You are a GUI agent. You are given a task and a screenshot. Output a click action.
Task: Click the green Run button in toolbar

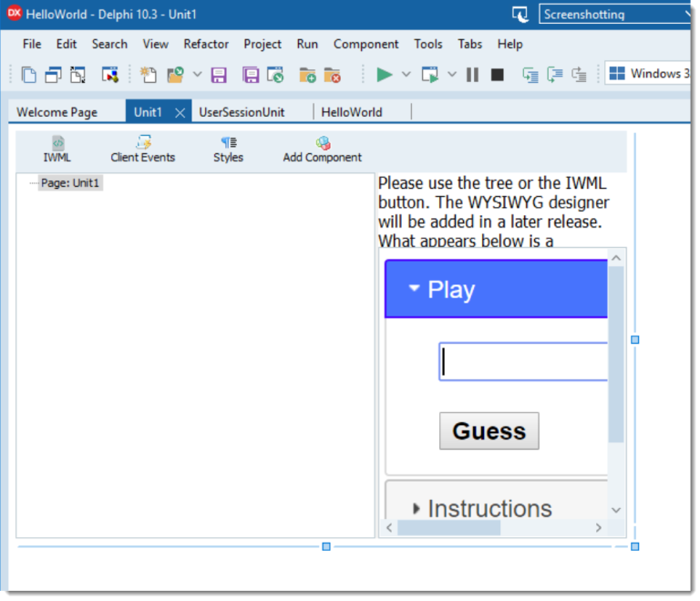[384, 75]
